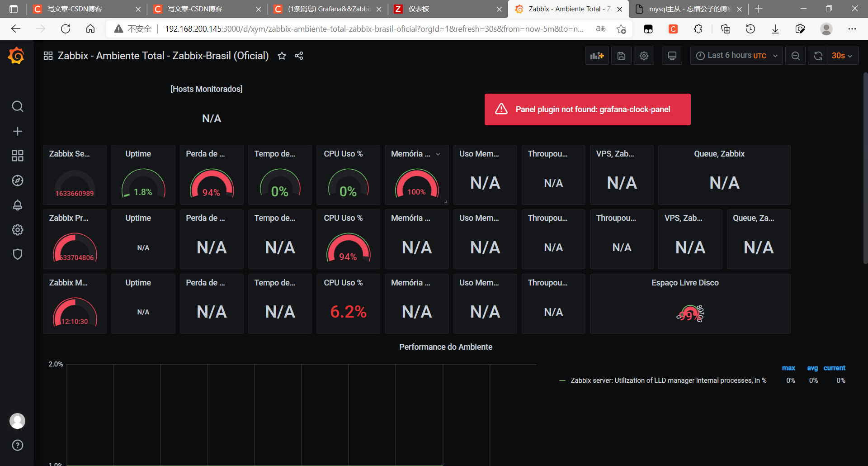Image resolution: width=868 pixels, height=466 pixels.
Task: Open Grafana Alerting bell icon
Action: point(17,205)
